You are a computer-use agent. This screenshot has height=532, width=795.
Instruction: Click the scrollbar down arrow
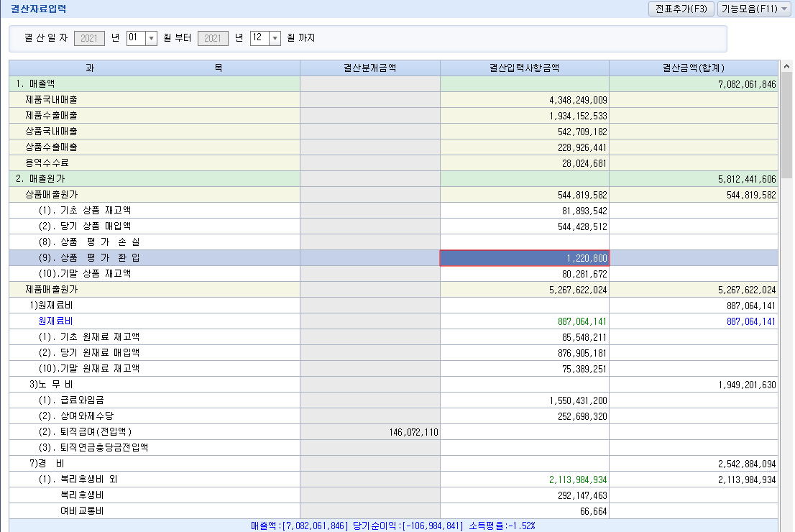pos(786,510)
